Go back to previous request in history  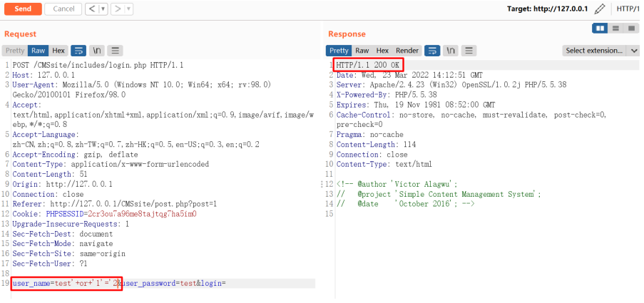(x=93, y=9)
